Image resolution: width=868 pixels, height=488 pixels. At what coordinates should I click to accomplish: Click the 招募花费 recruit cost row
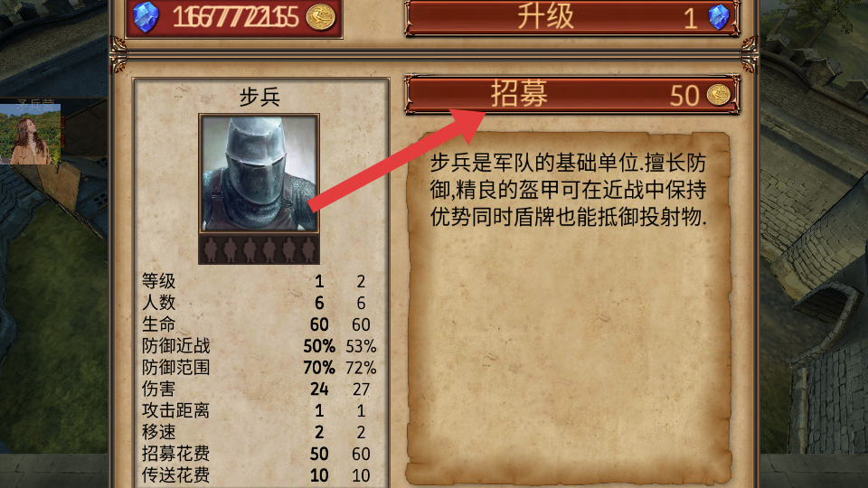pyautogui.click(x=259, y=454)
